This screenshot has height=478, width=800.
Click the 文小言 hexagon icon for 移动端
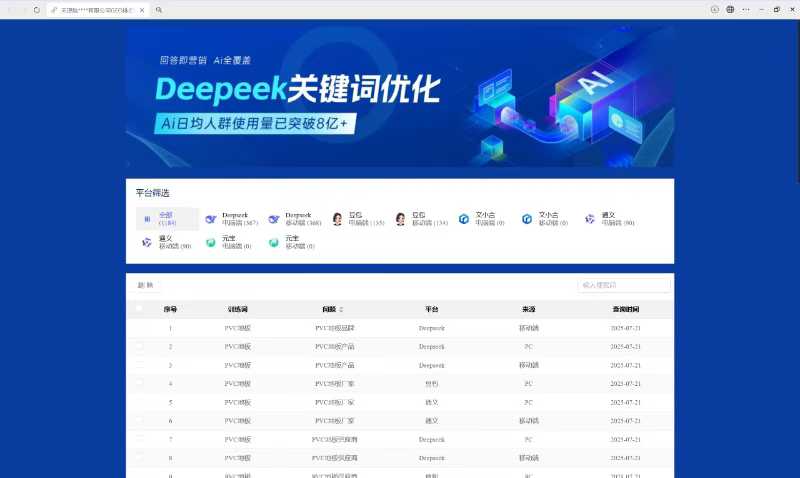527,219
